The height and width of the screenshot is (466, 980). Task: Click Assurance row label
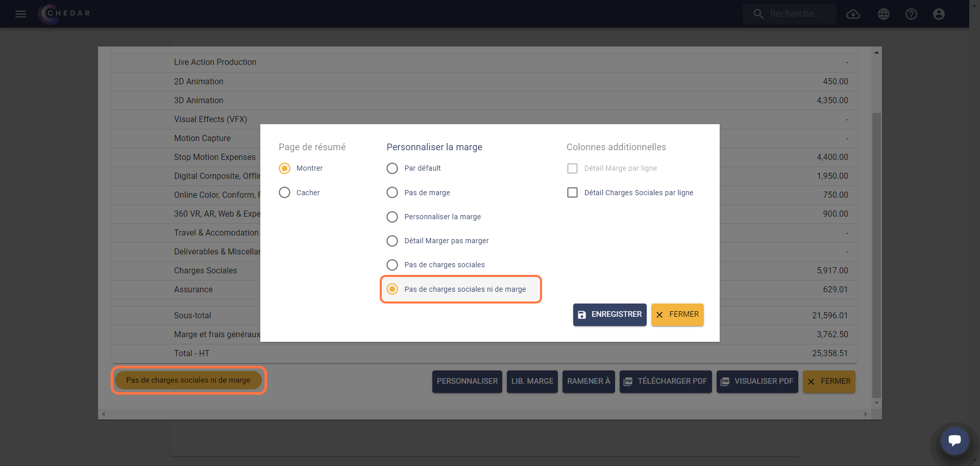(193, 289)
